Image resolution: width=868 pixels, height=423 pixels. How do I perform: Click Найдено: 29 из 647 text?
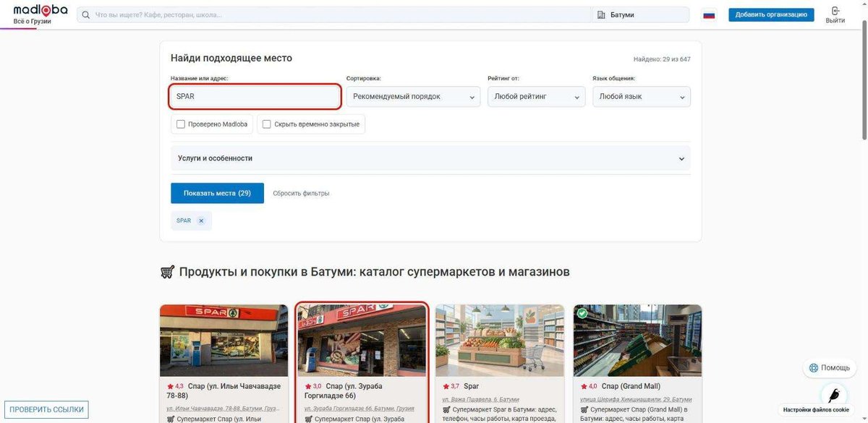[x=662, y=59]
